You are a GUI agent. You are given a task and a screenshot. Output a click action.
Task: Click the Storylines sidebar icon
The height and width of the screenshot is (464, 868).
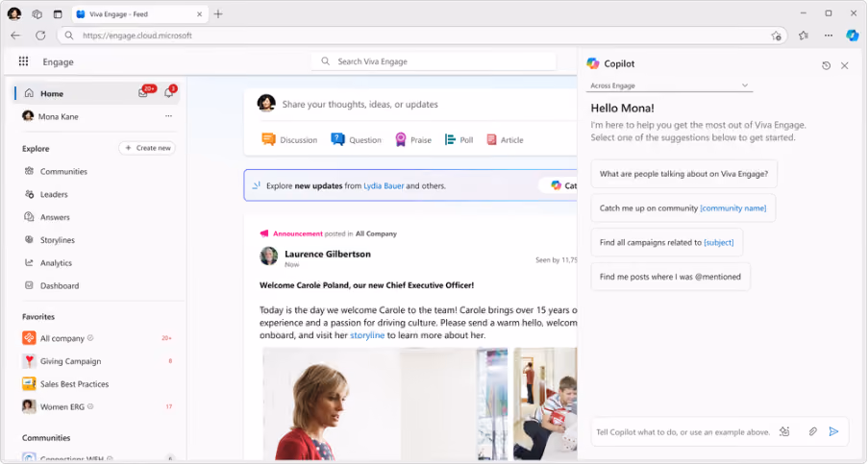29,239
